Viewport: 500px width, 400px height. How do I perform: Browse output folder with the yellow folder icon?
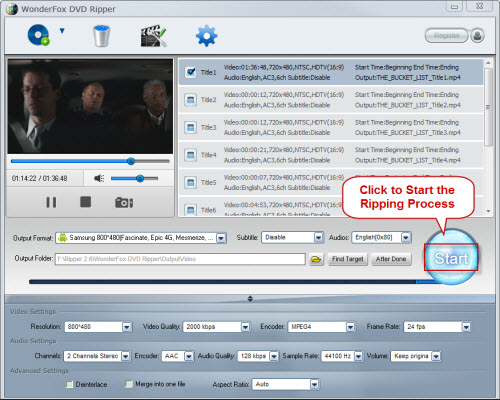tap(316, 259)
